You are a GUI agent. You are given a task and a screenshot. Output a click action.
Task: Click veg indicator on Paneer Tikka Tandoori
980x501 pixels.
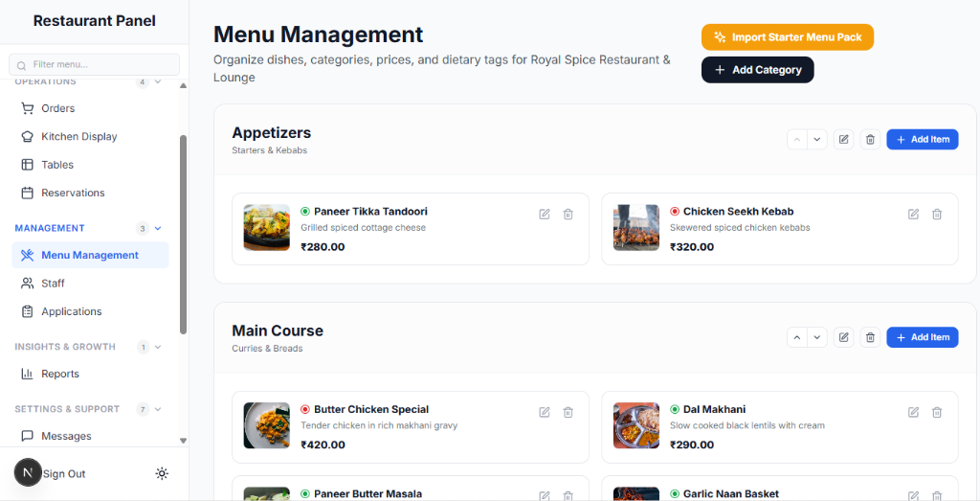305,212
